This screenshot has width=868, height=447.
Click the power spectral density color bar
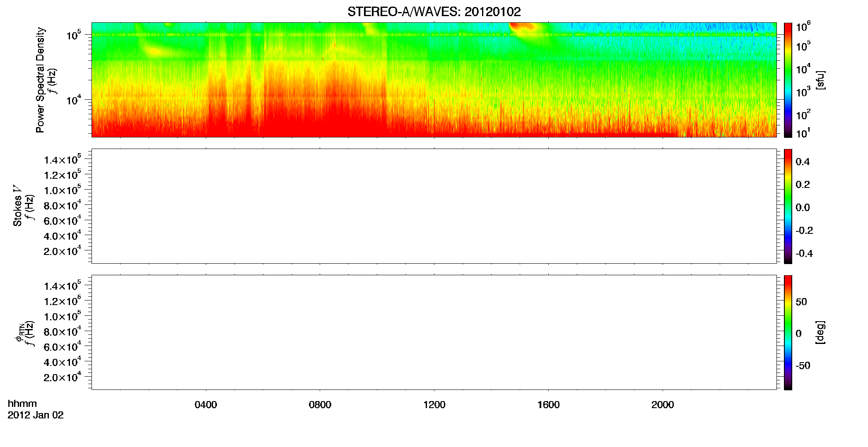(x=788, y=80)
